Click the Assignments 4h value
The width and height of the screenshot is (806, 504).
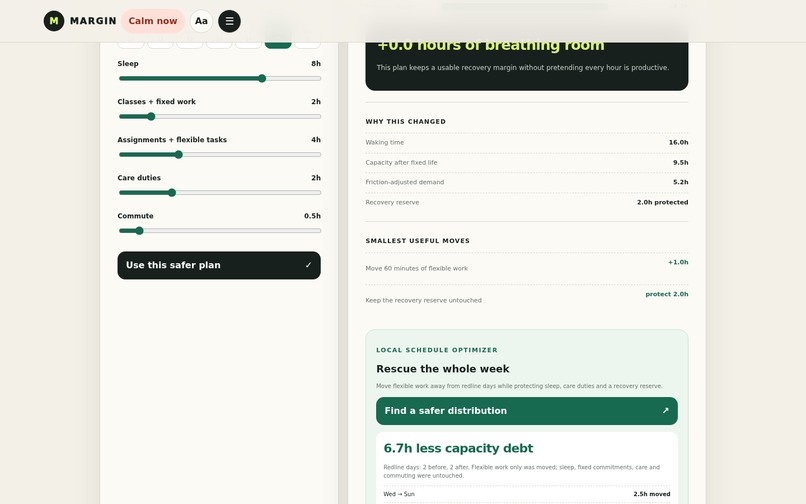tap(316, 140)
